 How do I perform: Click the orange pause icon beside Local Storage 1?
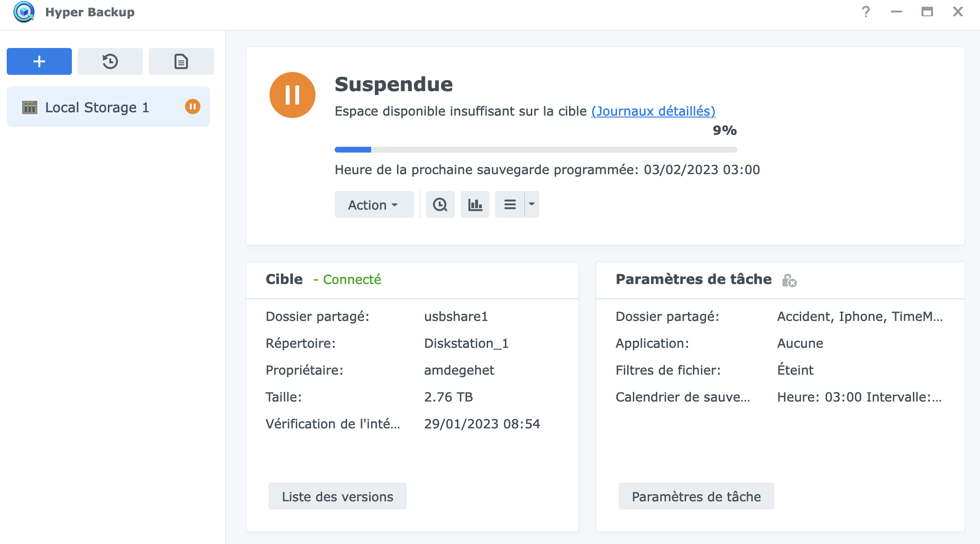click(193, 106)
